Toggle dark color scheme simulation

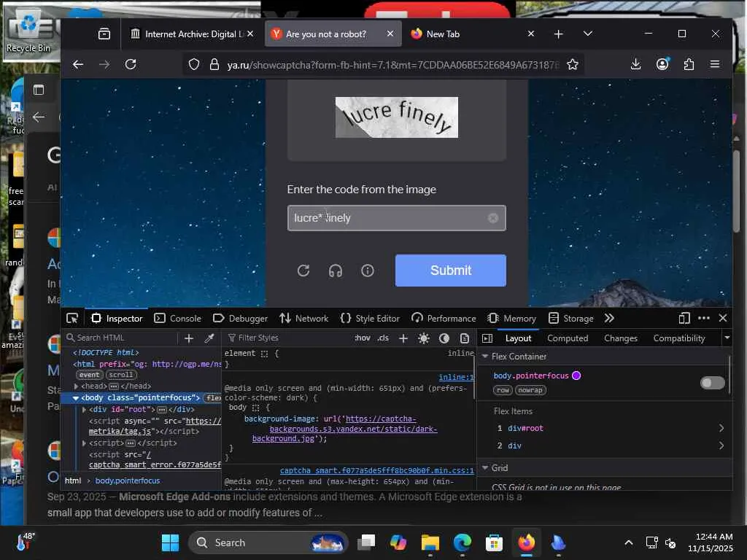pyautogui.click(x=444, y=338)
